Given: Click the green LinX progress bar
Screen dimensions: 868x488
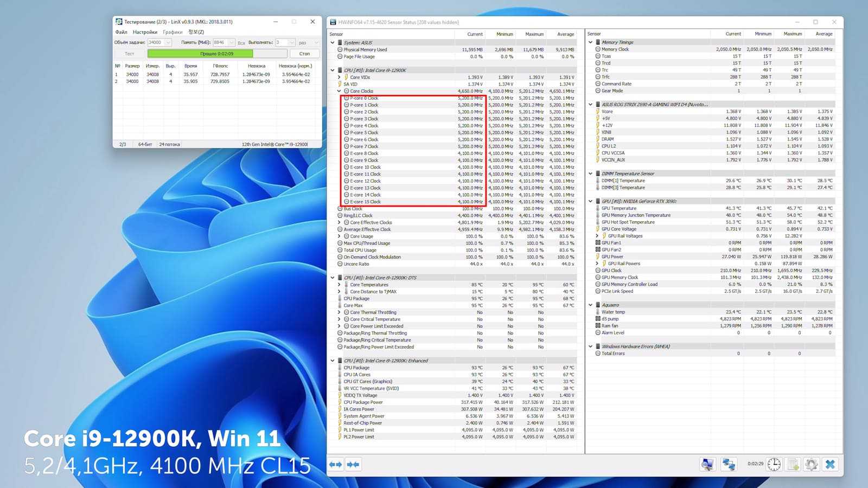Looking at the screenshot, I should pos(200,54).
